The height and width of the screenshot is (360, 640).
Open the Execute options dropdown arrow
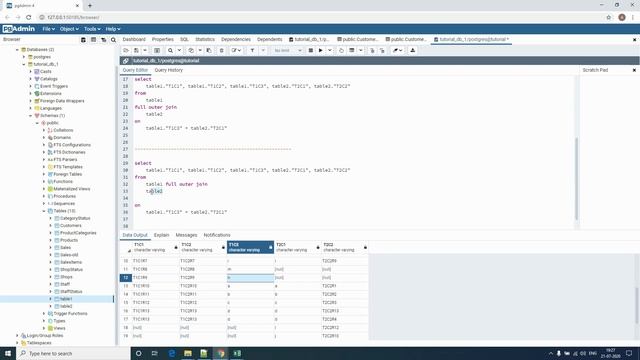[x=330, y=50]
